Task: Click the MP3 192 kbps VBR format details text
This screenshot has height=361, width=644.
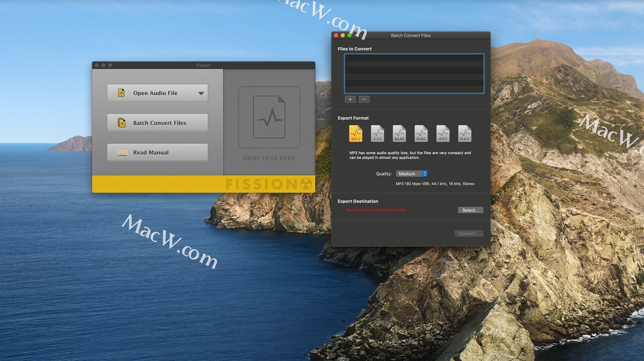Action: pos(435,184)
